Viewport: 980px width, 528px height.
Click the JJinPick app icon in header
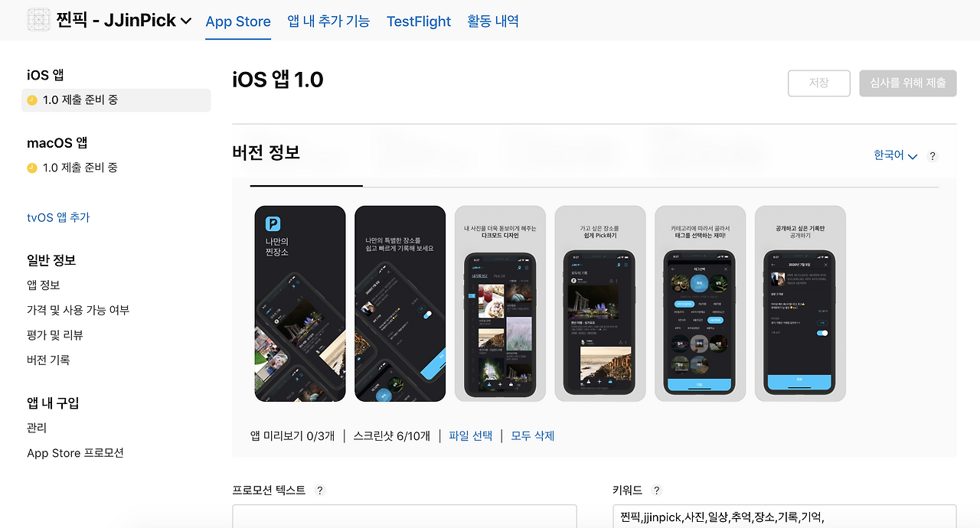pyautogui.click(x=39, y=20)
